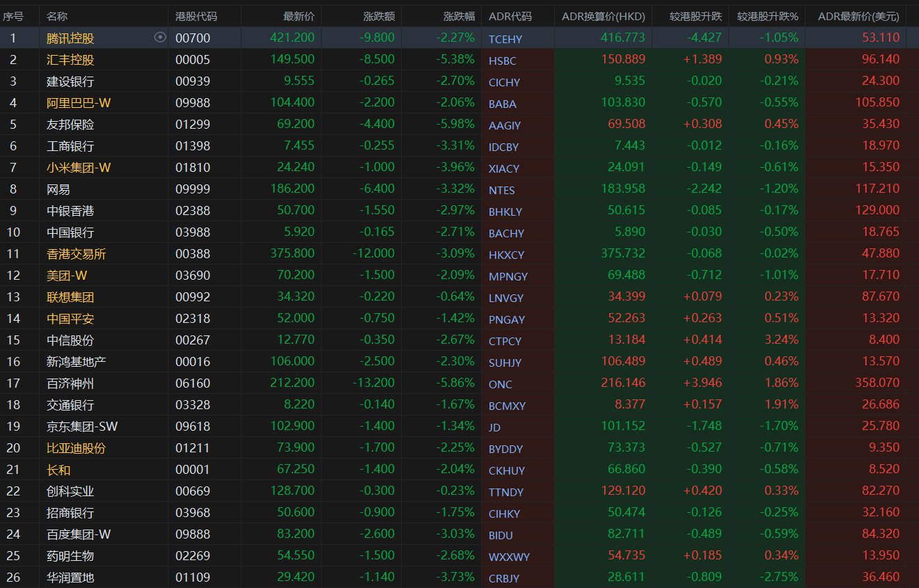Select 交通银行 stock name

point(70,405)
